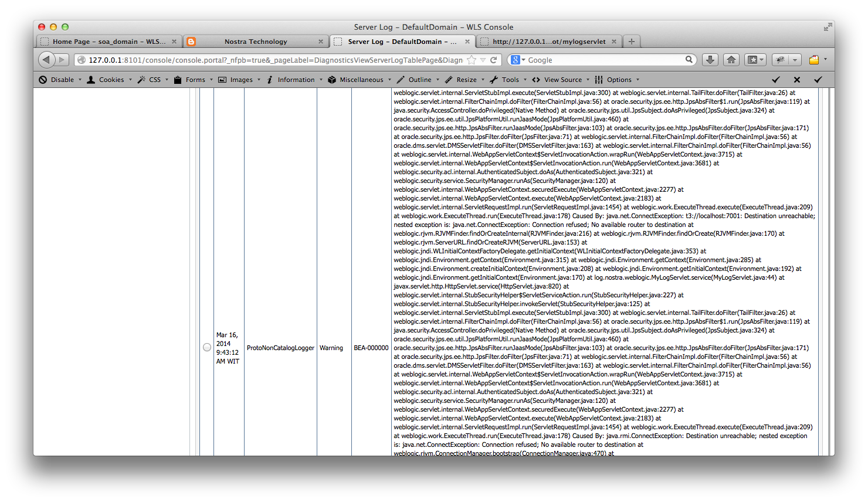Select the Server Log DefaultDomain tab
868x502 pixels.
(402, 42)
